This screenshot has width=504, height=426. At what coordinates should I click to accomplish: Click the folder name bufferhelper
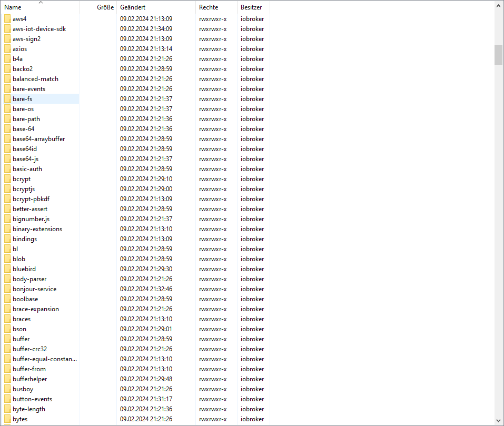30,379
